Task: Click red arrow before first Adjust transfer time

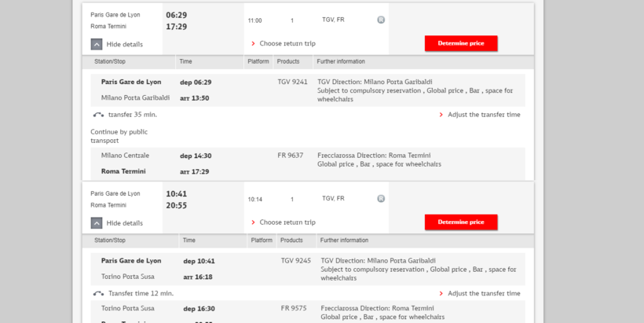Action: click(441, 115)
